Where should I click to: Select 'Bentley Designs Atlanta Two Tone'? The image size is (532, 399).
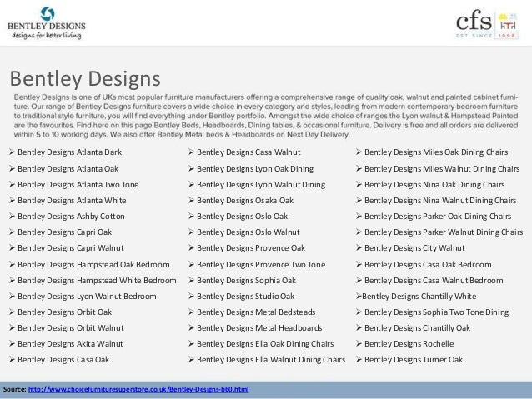[x=78, y=185]
